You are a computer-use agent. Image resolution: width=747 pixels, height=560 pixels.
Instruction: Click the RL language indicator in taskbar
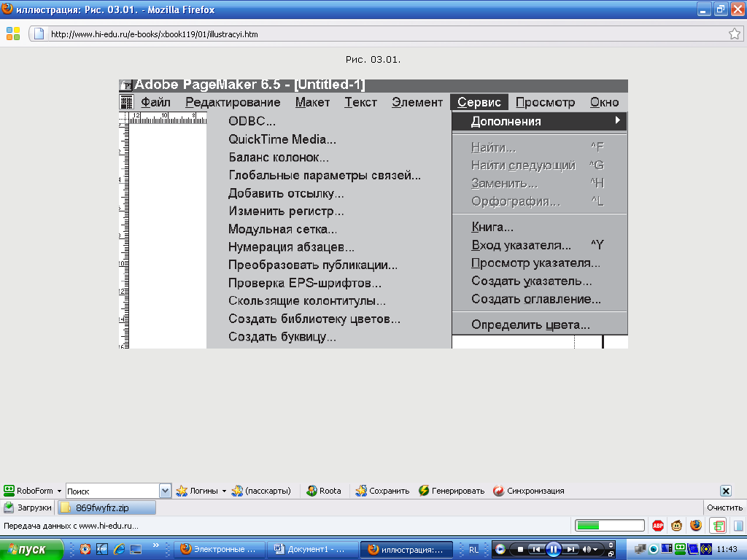tap(473, 550)
